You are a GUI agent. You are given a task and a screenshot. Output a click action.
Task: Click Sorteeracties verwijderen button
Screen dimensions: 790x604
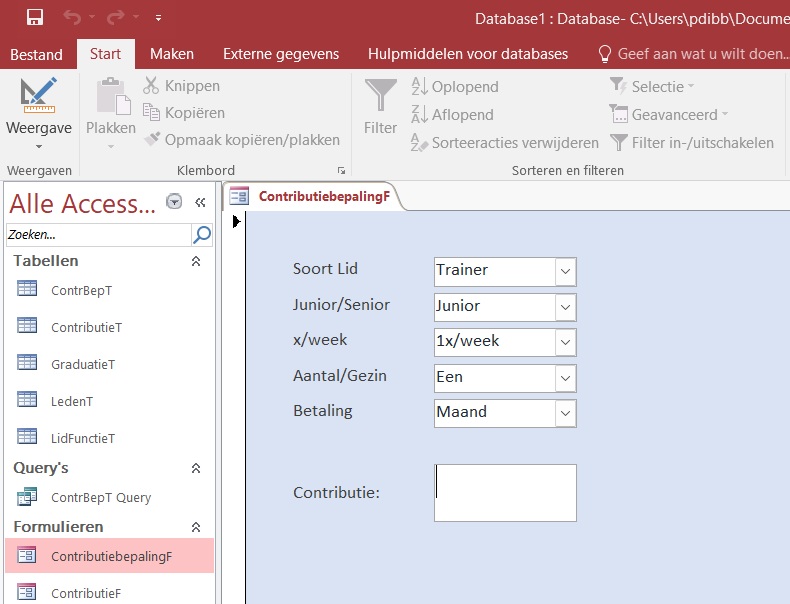[505, 143]
